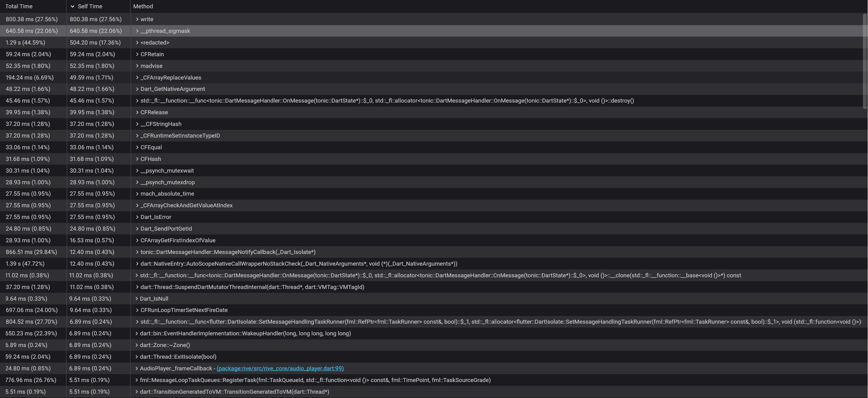Image resolution: width=868 pixels, height=398 pixels.
Task: Sort by the Method column header
Action: (143, 6)
